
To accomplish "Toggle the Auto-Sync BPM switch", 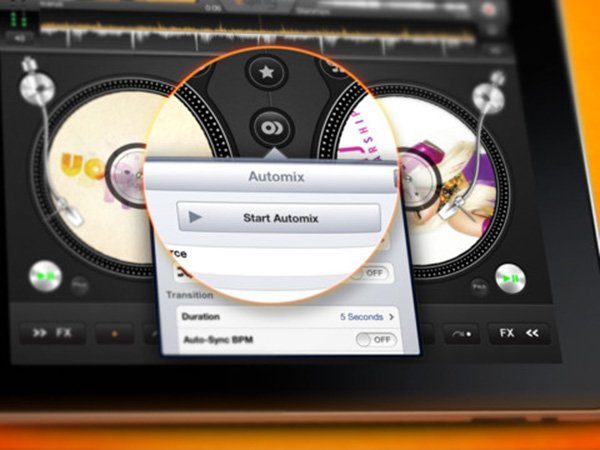I will [x=376, y=339].
